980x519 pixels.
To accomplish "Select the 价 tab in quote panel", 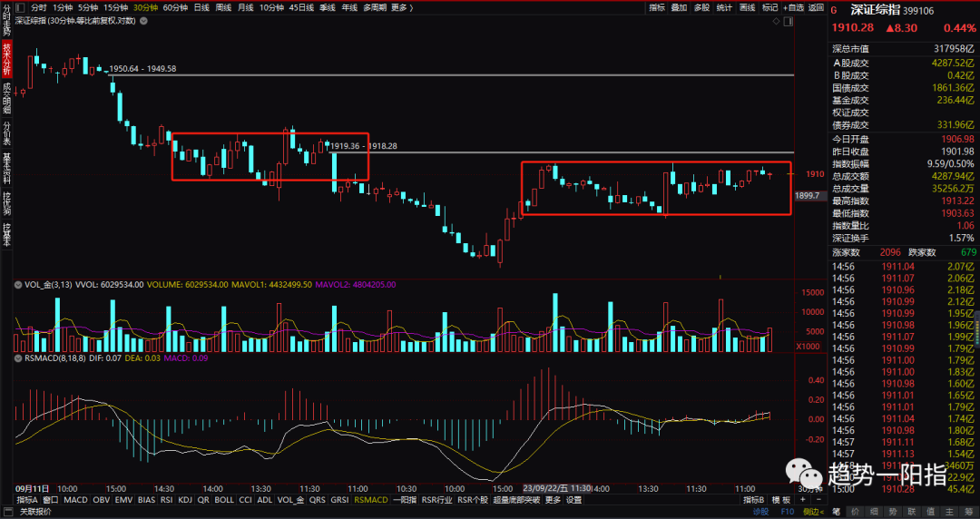I will (x=855, y=512).
